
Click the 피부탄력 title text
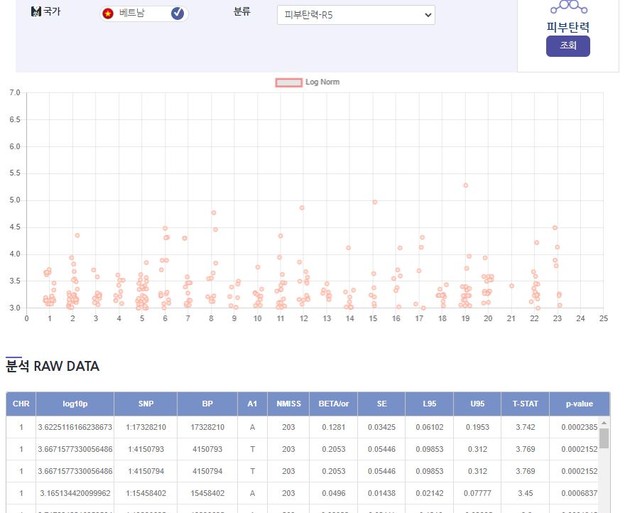(x=568, y=26)
